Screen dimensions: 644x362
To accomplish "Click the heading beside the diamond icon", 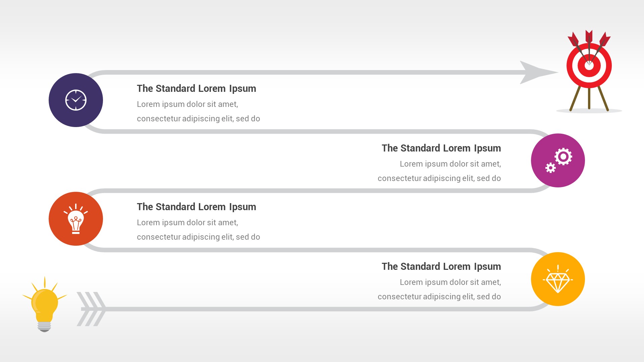I will [441, 266].
